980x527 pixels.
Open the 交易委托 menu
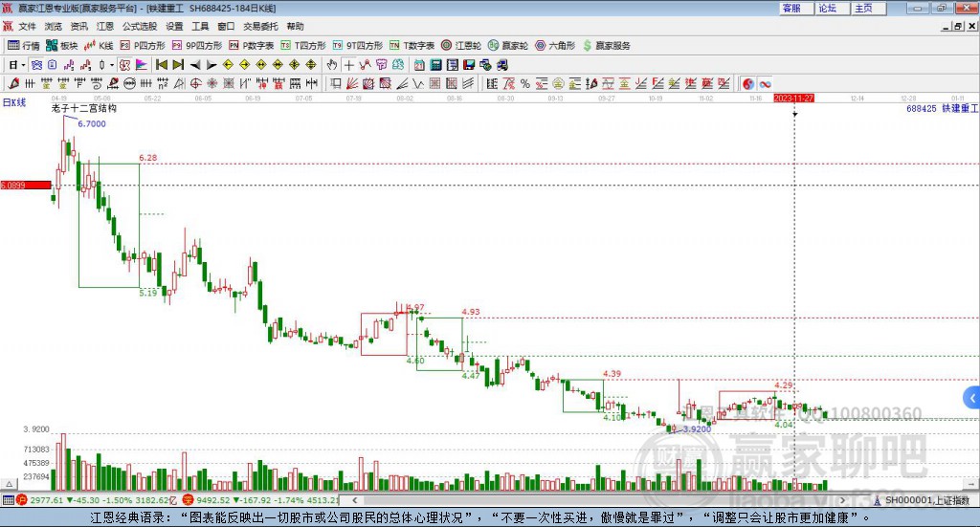260,26
